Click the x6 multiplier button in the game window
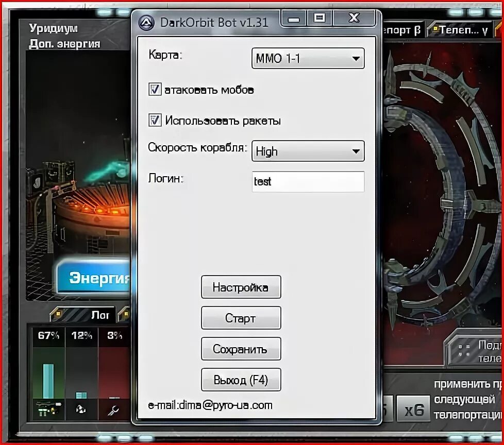504x445 pixels. point(413,409)
